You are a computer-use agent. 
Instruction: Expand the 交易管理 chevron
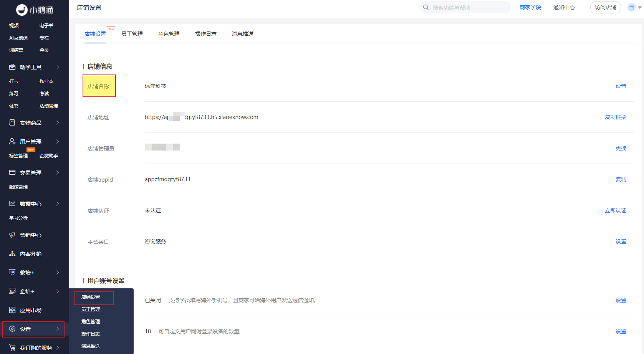(58, 172)
